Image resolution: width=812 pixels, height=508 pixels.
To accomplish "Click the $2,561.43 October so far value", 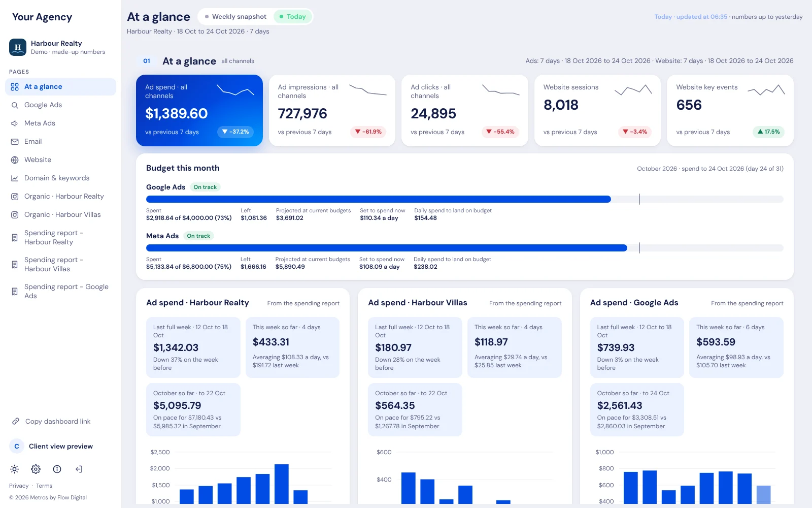I will [620, 406].
